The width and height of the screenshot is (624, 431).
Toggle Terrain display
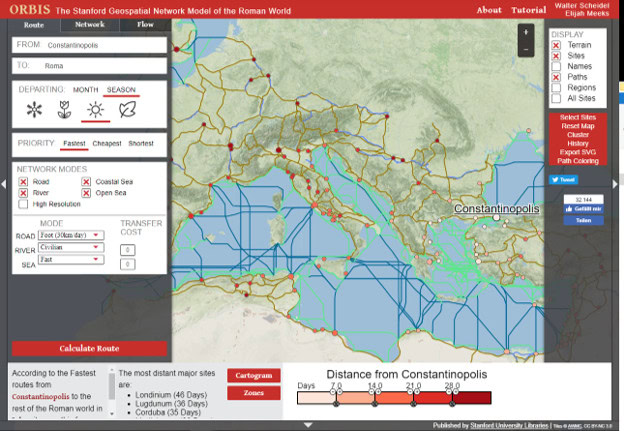click(x=556, y=45)
